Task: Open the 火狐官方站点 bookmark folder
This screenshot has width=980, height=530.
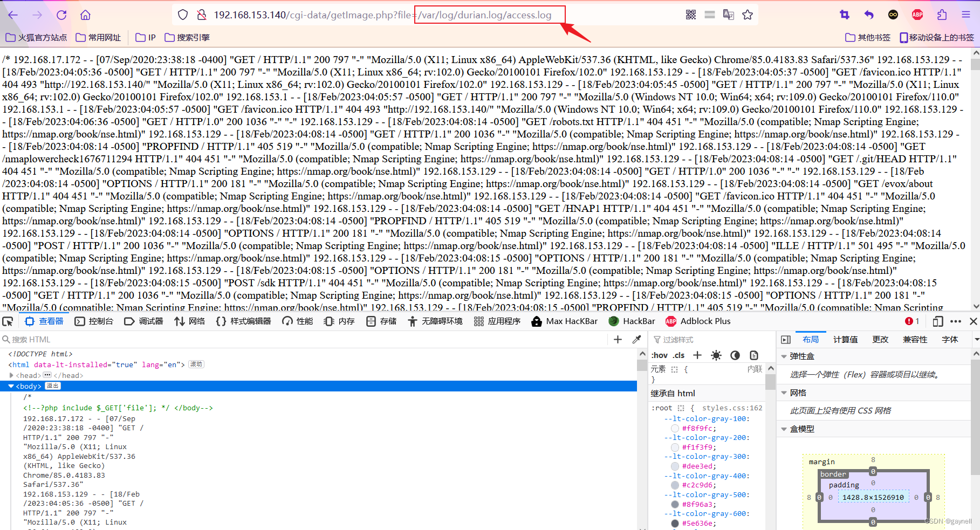Action: tap(36, 37)
